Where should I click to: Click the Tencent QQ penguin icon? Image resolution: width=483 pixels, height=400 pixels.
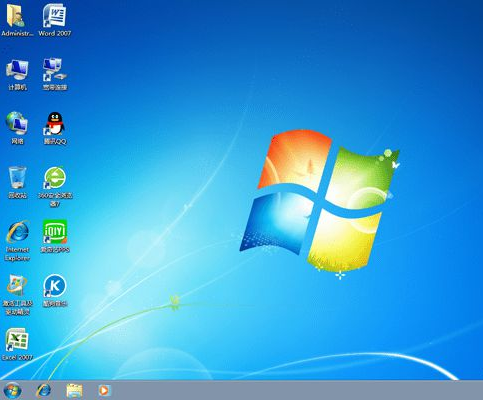(x=55, y=123)
